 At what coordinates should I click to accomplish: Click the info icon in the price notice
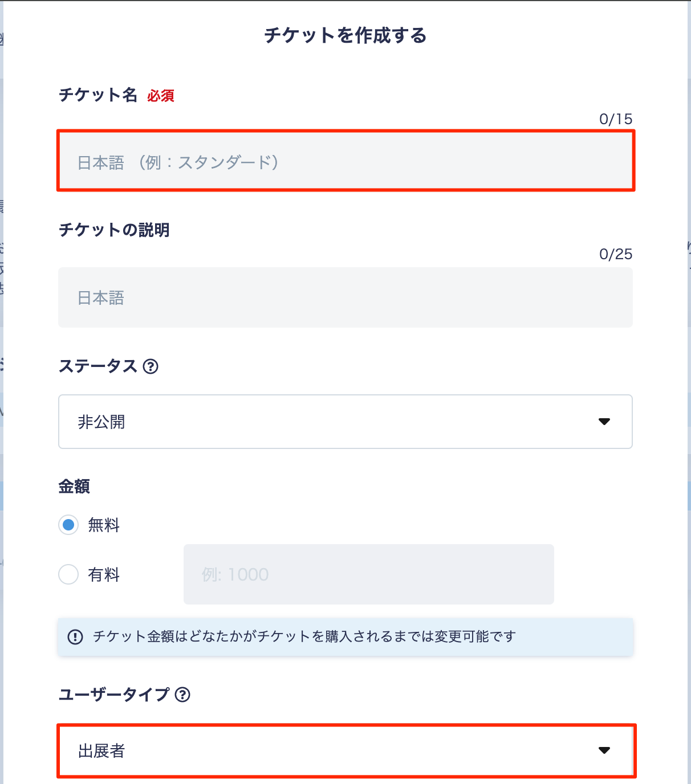tap(75, 636)
